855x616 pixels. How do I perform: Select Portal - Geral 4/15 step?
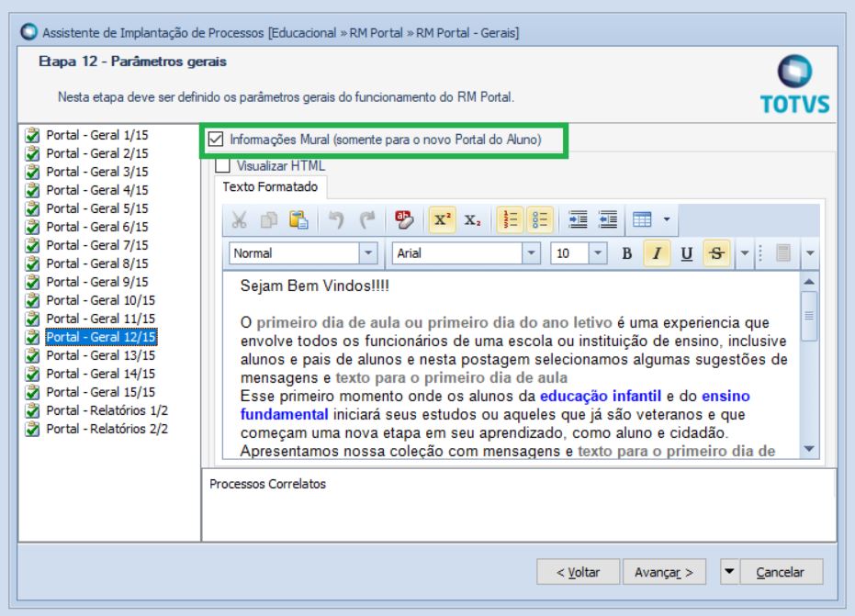tap(97, 190)
